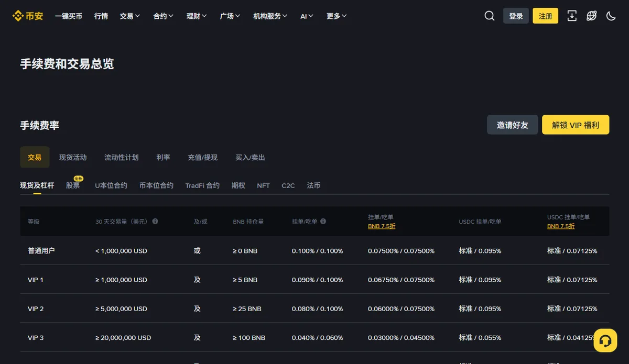Screen dimensions: 629x364
Task: Click the 登录 button
Action: 516,16
